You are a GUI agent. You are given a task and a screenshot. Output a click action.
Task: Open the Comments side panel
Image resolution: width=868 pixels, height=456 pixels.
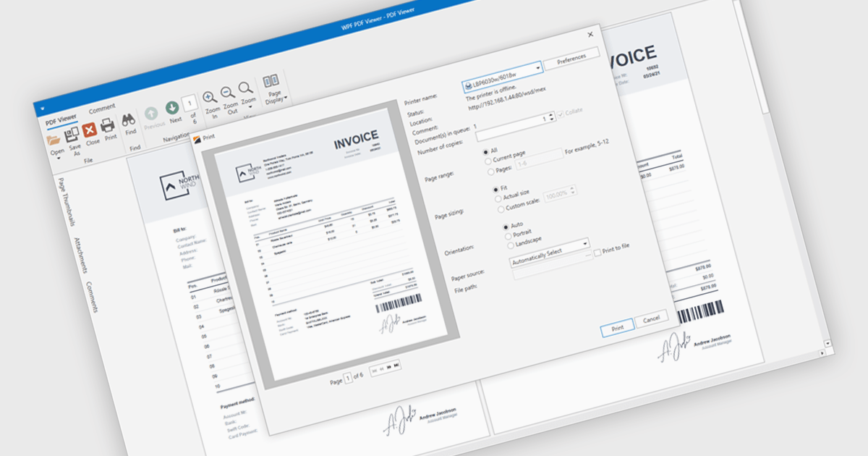tap(91, 297)
